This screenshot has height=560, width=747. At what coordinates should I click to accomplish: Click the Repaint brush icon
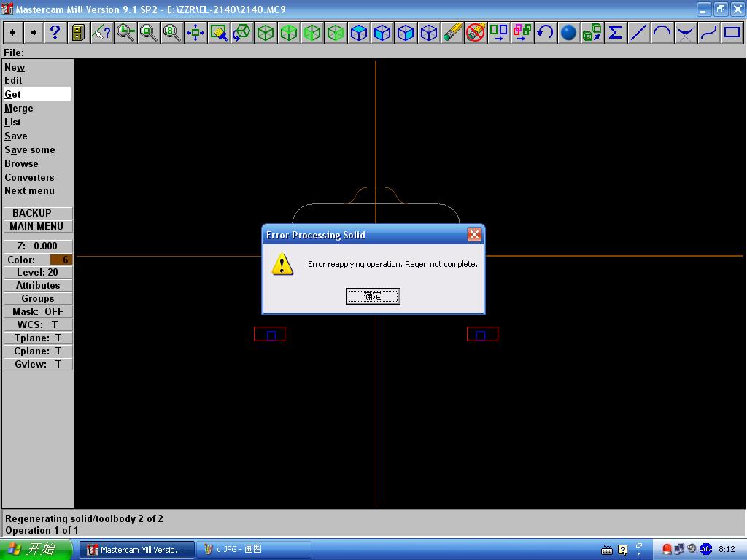pos(219,33)
